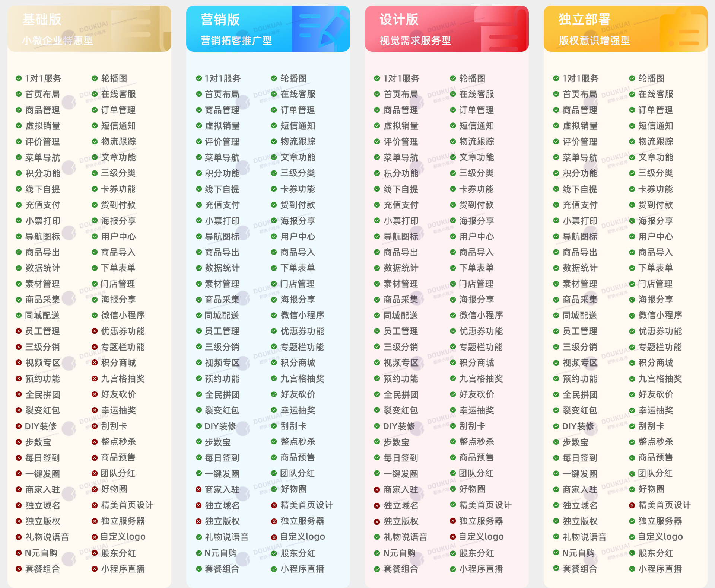Click 短信通知 text in 独立部署 column

click(x=656, y=126)
